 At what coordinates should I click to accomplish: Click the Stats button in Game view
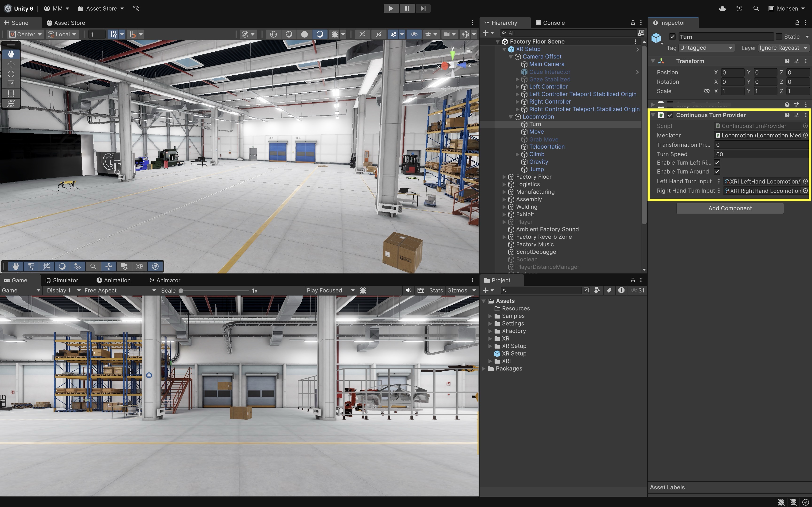pos(436,290)
